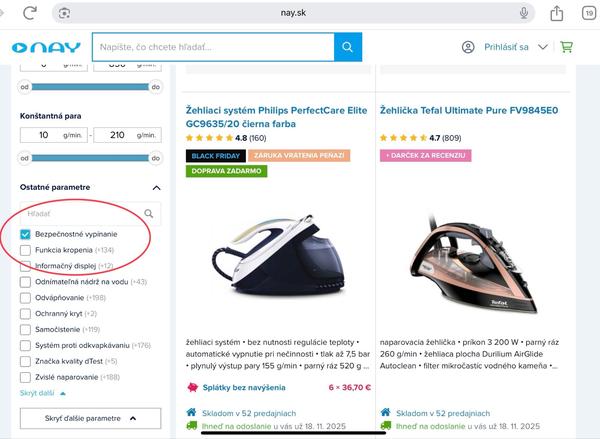Viewport: 600px width, 439px height.
Task: Open dropdown arrow next to Prihlásiť sa
Action: pyautogui.click(x=543, y=47)
